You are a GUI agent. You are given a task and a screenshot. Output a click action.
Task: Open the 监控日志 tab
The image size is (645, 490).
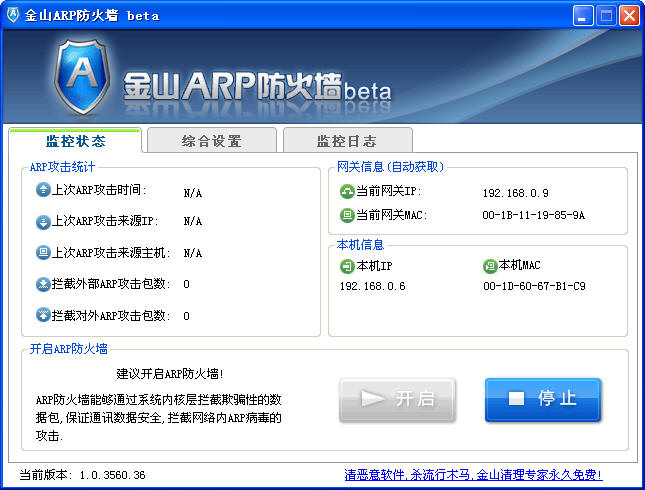[346, 141]
